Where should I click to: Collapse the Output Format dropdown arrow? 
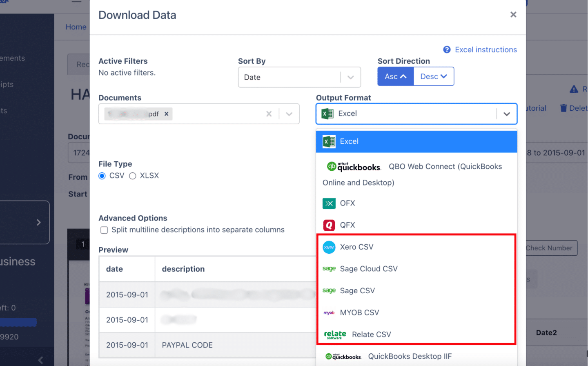(507, 114)
